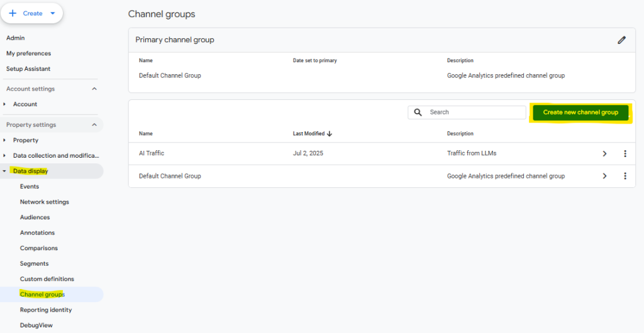This screenshot has height=333, width=644.
Task: Open the three-dot menu for Default Channel Group row
Action: 625,176
